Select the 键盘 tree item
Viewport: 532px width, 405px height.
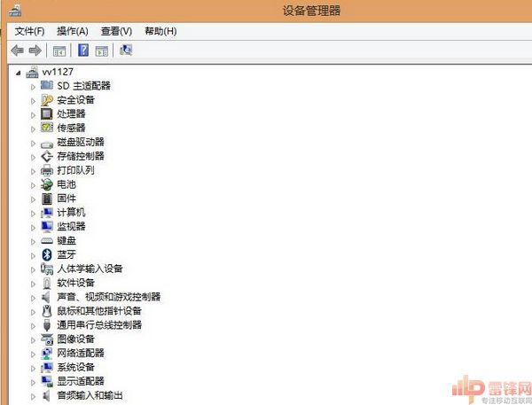[66, 241]
